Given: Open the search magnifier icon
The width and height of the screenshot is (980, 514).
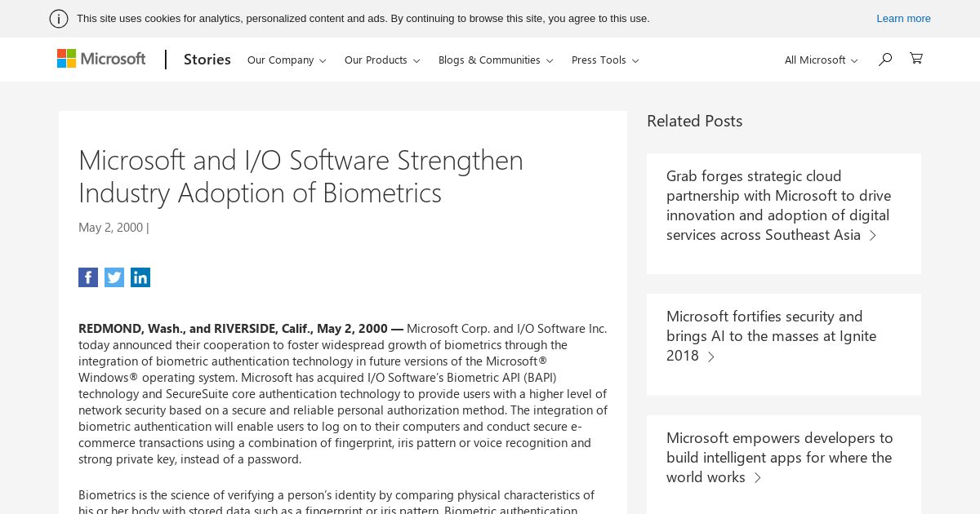Looking at the screenshot, I should point(884,59).
